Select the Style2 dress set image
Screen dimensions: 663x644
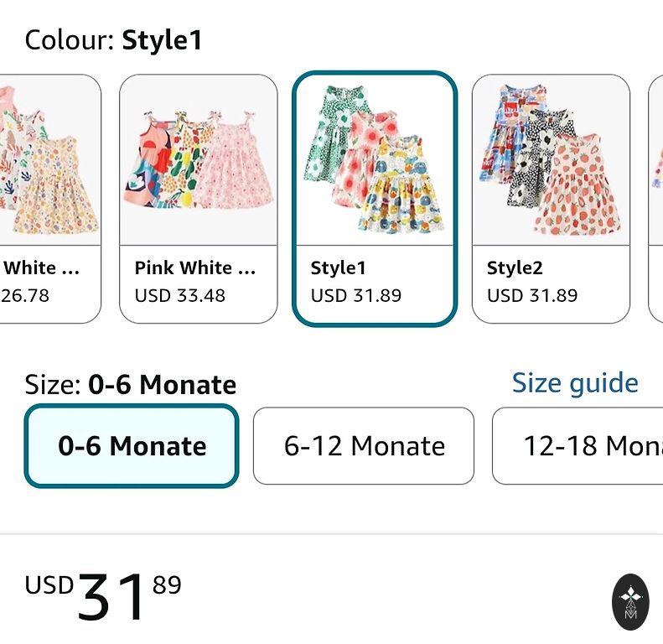(551, 161)
